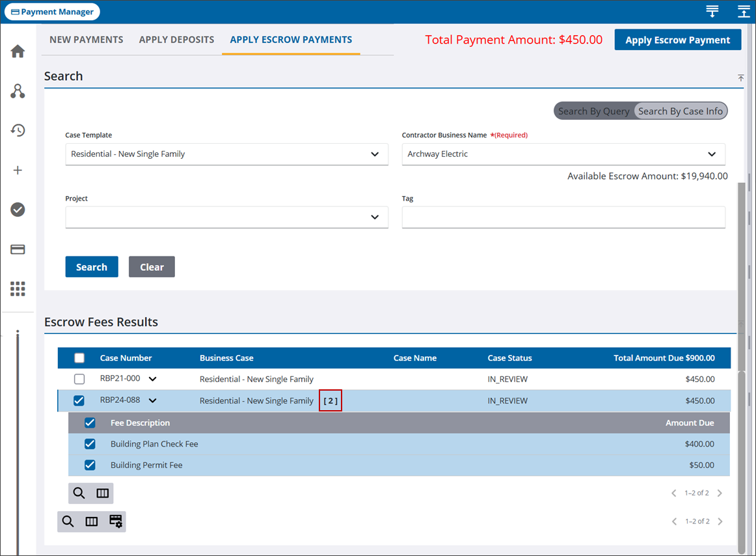Switch to the Apply Deposits tab
This screenshot has width=756, height=556.
click(x=176, y=40)
